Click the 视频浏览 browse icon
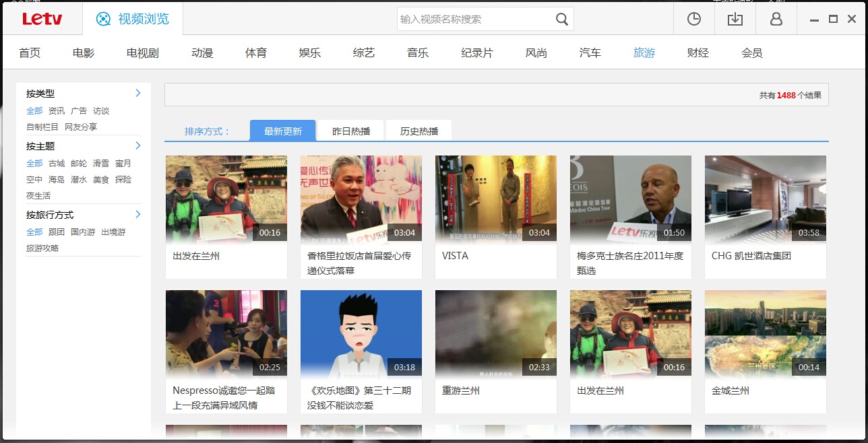Screen dimensions: 868x443 tap(104, 19)
